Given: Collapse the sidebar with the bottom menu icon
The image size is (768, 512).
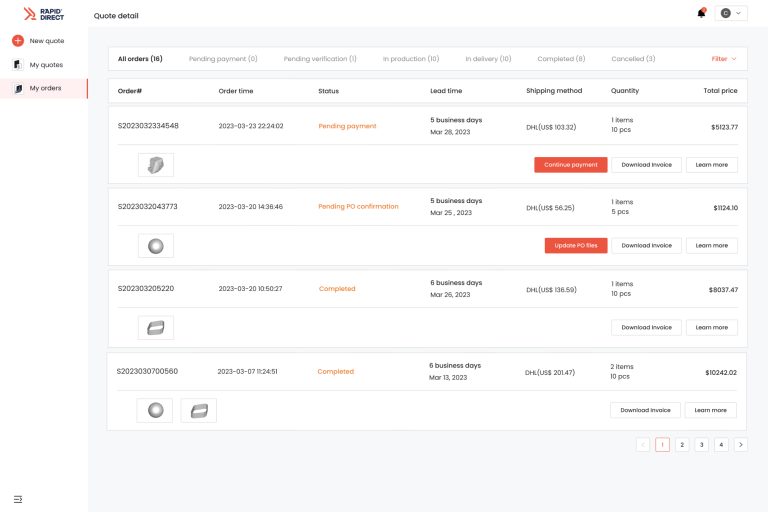Looking at the screenshot, I should pyautogui.click(x=18, y=499).
